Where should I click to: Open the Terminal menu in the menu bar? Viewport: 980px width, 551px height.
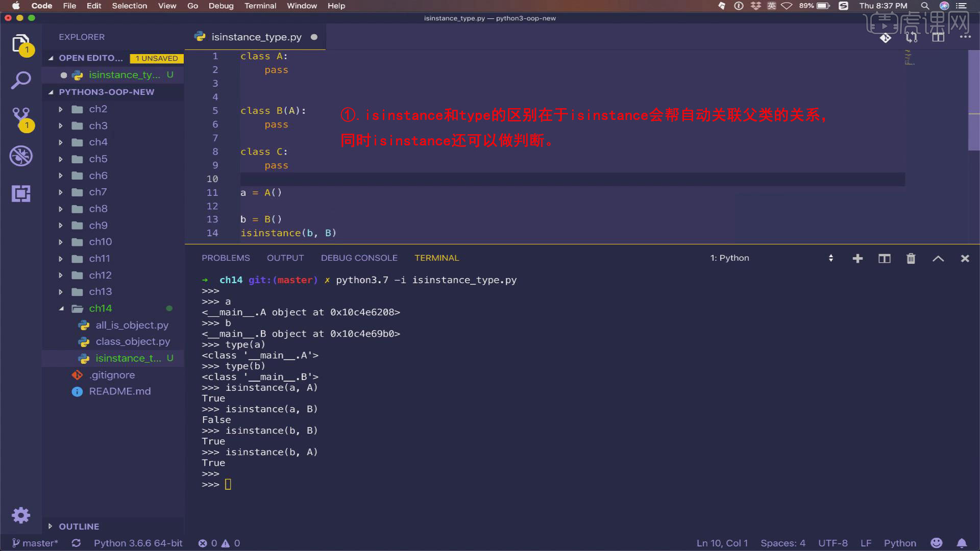(260, 6)
